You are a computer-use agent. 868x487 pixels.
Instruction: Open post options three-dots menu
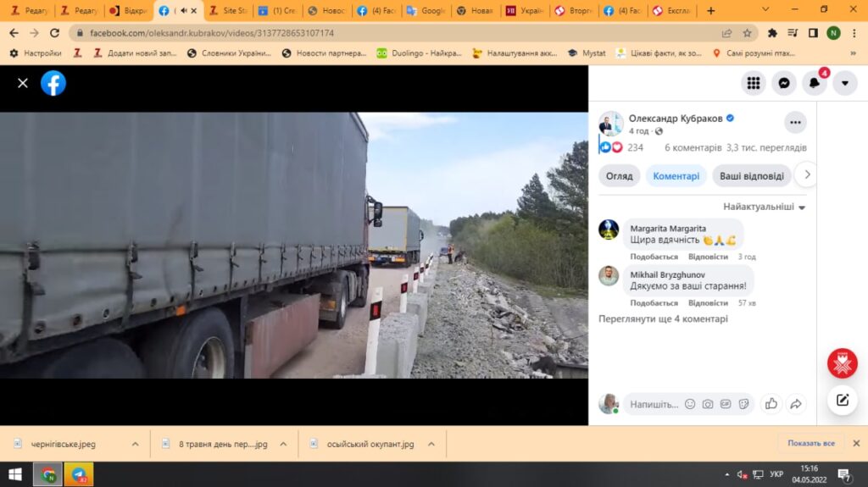click(x=794, y=122)
